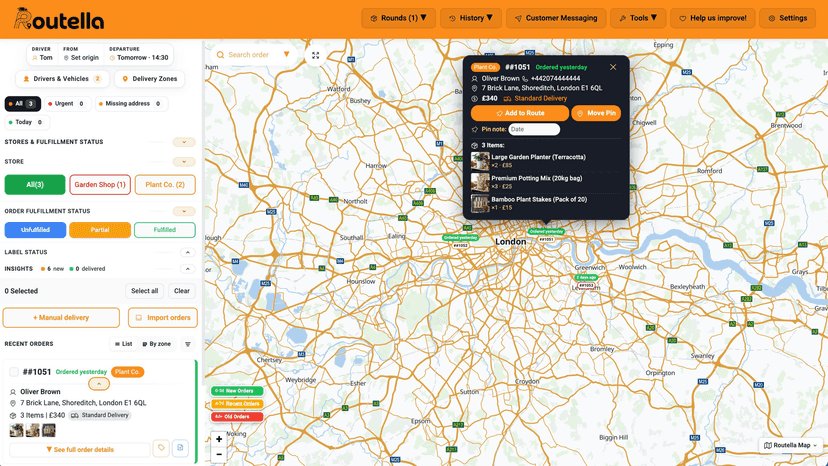Collapse Order Fulfillment Status section
828x466 pixels.
click(184, 211)
